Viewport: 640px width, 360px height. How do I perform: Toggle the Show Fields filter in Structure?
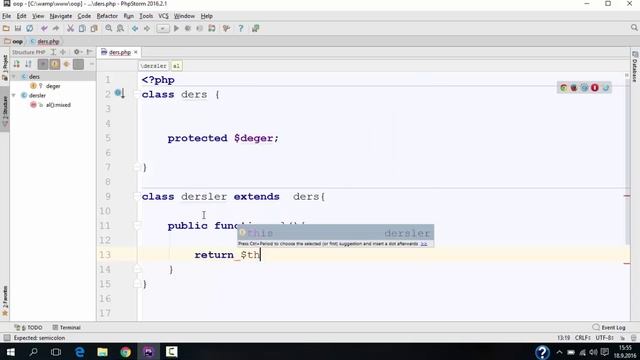coord(55,64)
